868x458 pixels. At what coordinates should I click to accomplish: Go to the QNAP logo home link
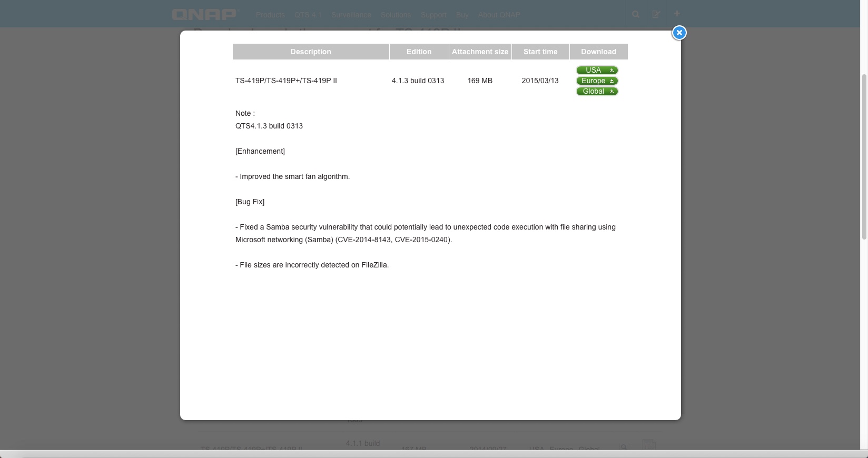pos(205,14)
